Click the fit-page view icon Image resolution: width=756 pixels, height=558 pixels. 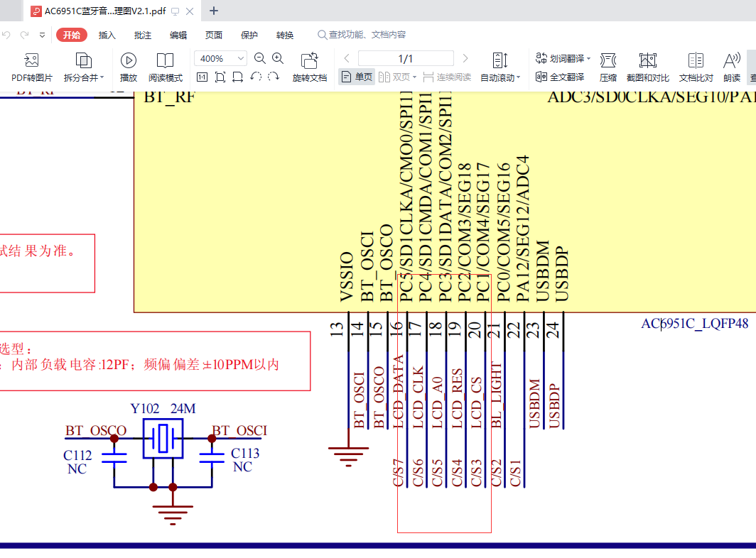pyautogui.click(x=220, y=77)
